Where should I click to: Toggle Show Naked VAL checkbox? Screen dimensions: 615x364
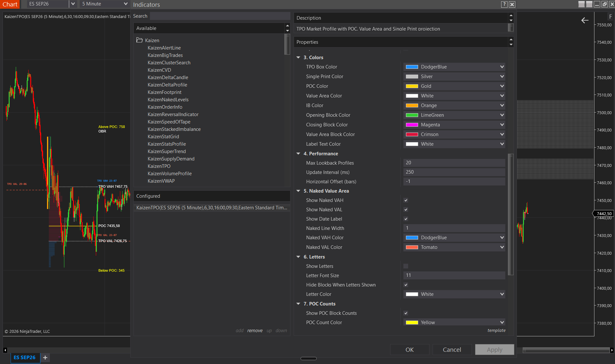(406, 210)
